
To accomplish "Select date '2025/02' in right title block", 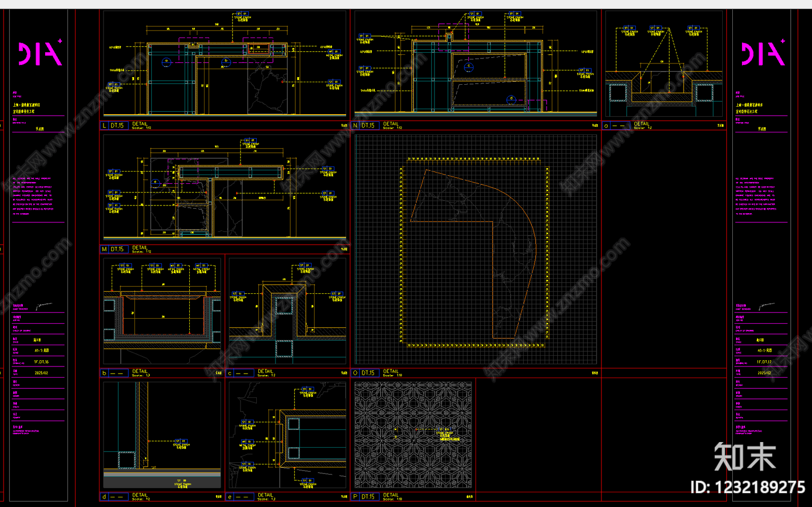I will click(764, 373).
